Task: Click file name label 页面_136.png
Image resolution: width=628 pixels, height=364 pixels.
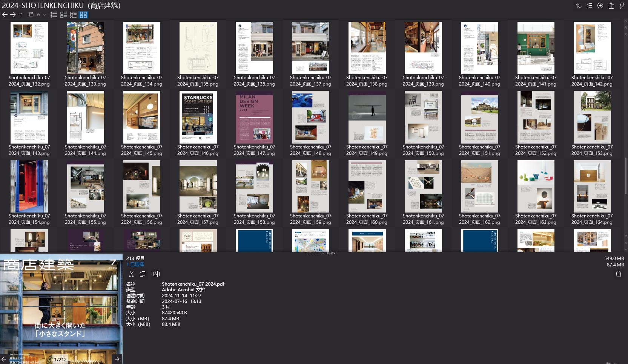Action: click(x=255, y=81)
